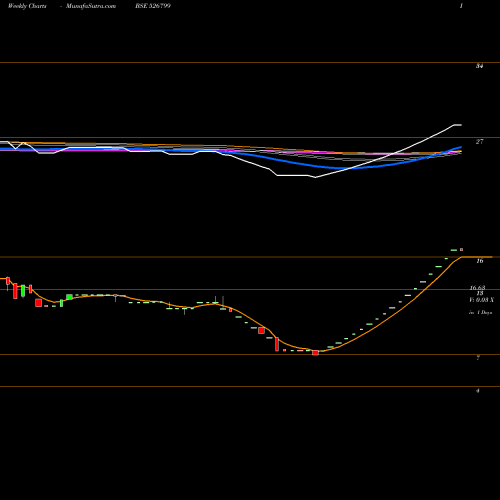Click the 'BSE 526799' ticker label
This screenshot has width=500, height=500.
tap(153, 6)
